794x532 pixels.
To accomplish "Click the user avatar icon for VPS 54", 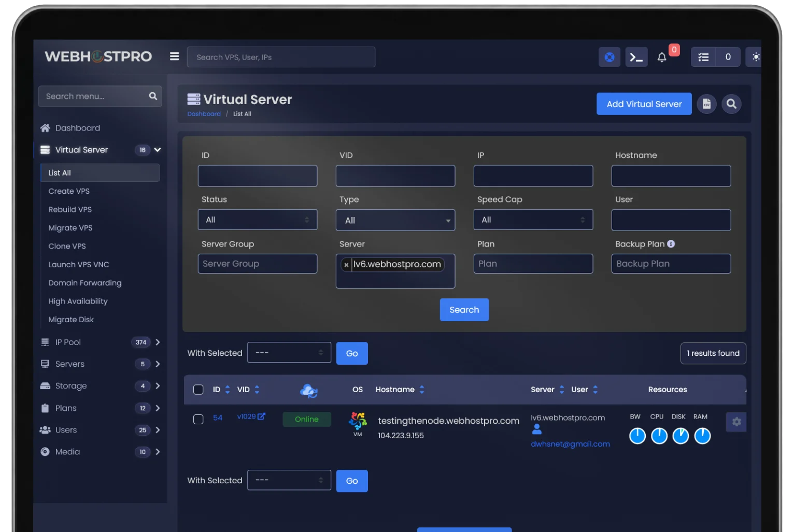I will tap(536, 429).
